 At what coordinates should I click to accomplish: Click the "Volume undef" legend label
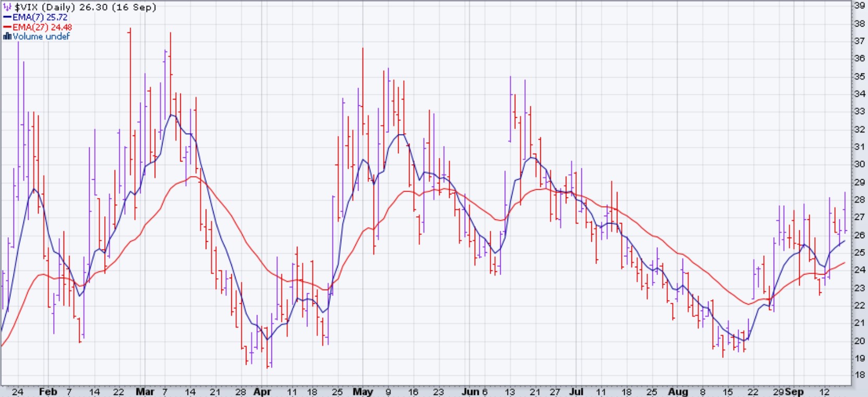[41, 36]
